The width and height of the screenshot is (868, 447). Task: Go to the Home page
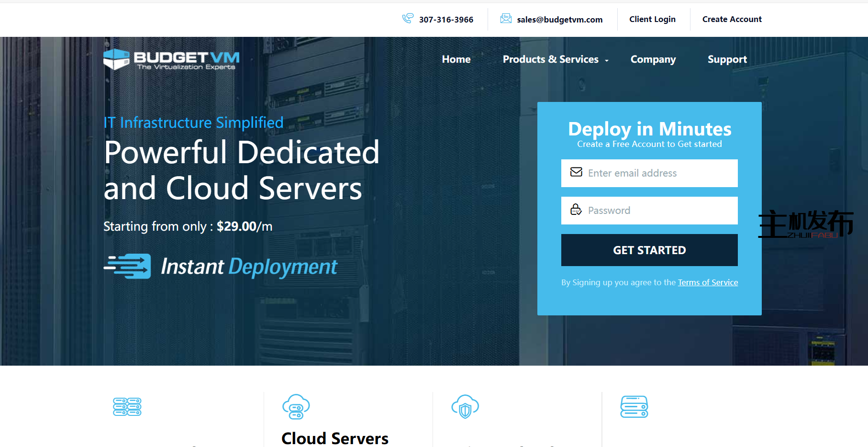point(456,59)
